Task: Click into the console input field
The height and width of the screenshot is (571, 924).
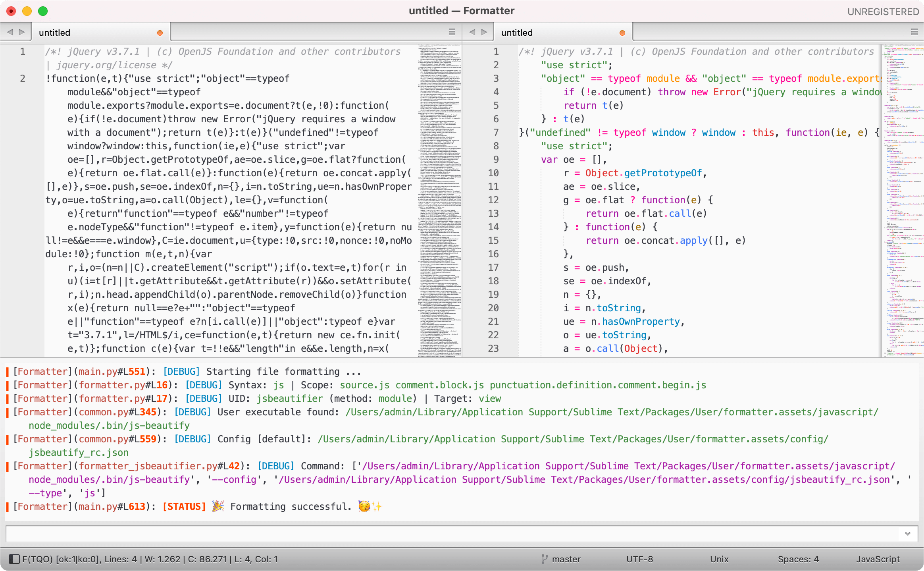Action: [x=437, y=534]
